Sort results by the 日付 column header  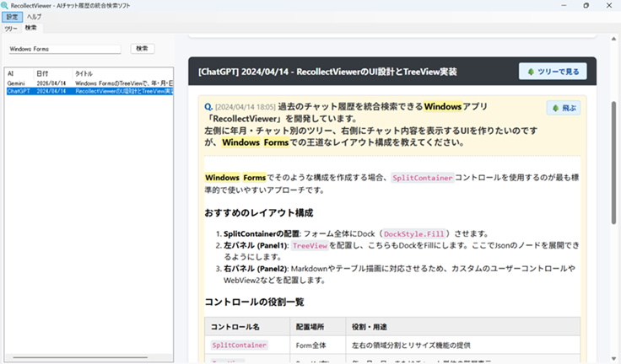[42, 74]
